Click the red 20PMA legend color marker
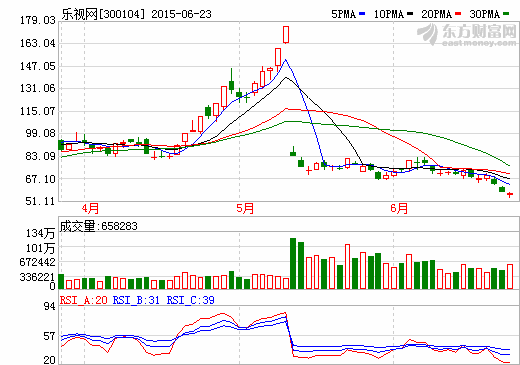 458,14
